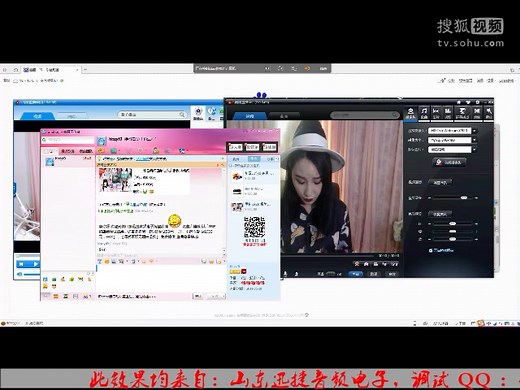Click the search field in dark video window
520x390 pixels.
click(365, 115)
